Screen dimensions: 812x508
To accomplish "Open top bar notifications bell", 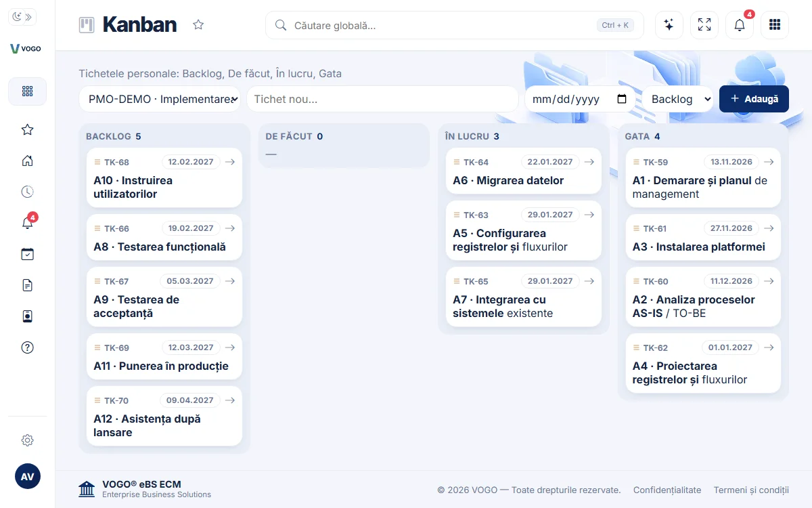I will point(740,25).
